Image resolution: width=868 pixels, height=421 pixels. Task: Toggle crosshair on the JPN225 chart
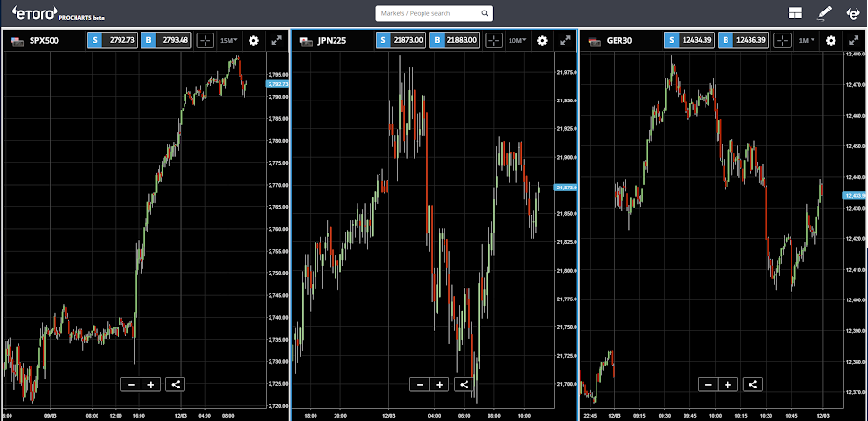[494, 40]
